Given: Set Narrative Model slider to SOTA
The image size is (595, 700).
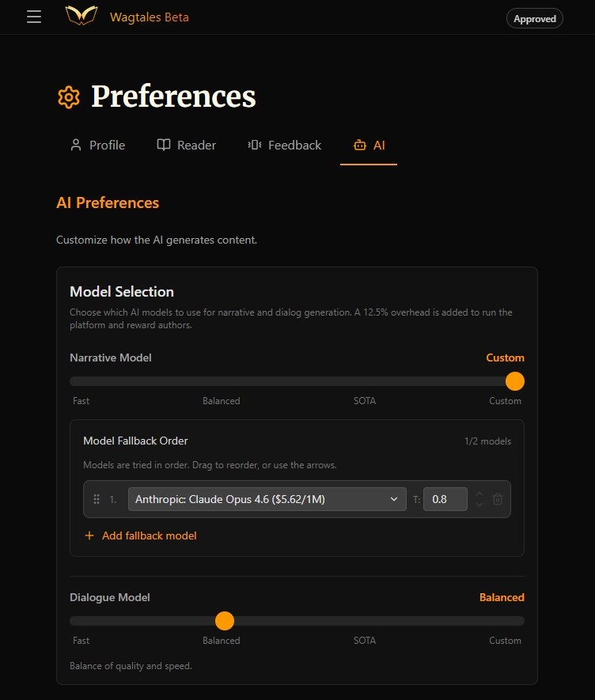Looking at the screenshot, I should click(365, 382).
